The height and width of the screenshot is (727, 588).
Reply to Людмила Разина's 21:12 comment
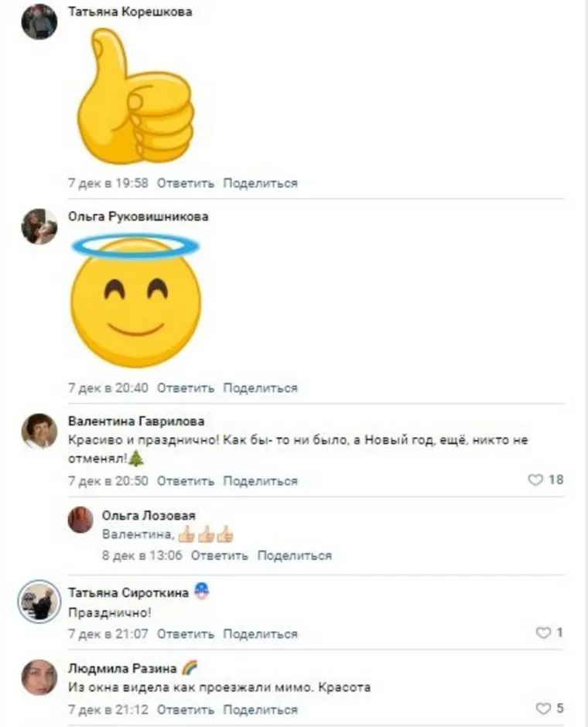(x=186, y=710)
